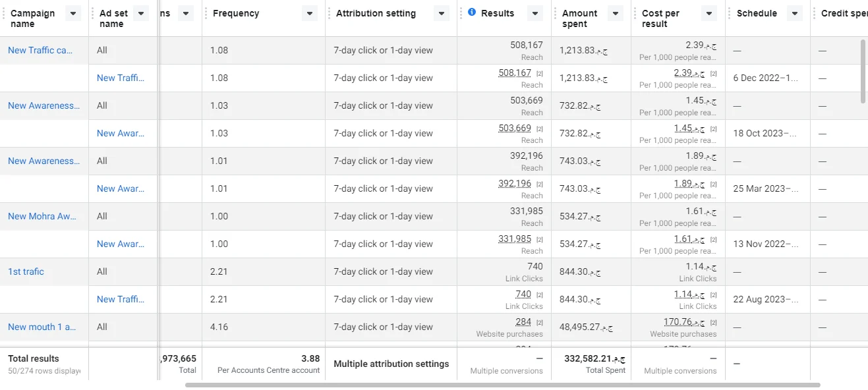Click the vertical scrollbar on the right edge
The image size is (868, 390).
tap(863, 71)
